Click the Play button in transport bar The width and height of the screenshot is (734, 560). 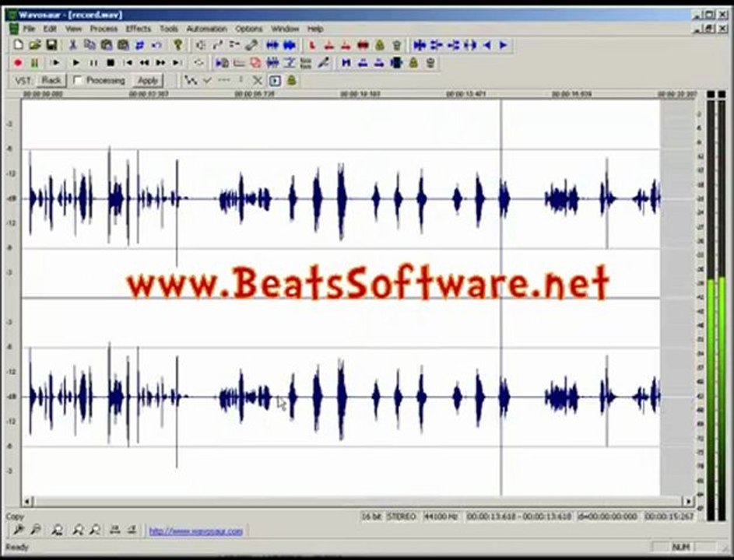pyautogui.click(x=76, y=63)
